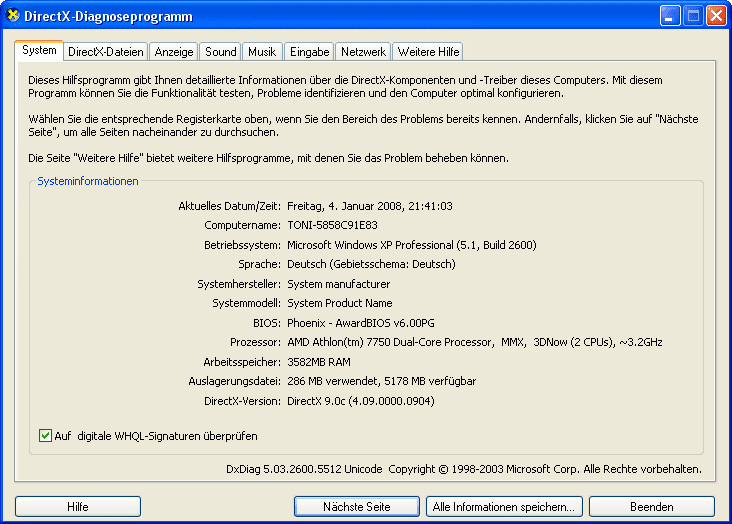Switch to the System tab
Viewport: 732px width, 524px height.
pos(39,50)
